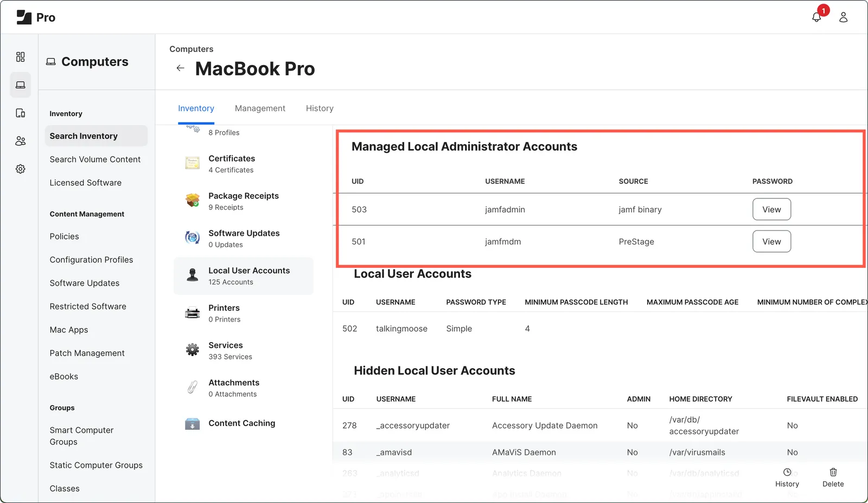This screenshot has height=503, width=868.
Task: Open the account profile icon top right
Action: (843, 17)
